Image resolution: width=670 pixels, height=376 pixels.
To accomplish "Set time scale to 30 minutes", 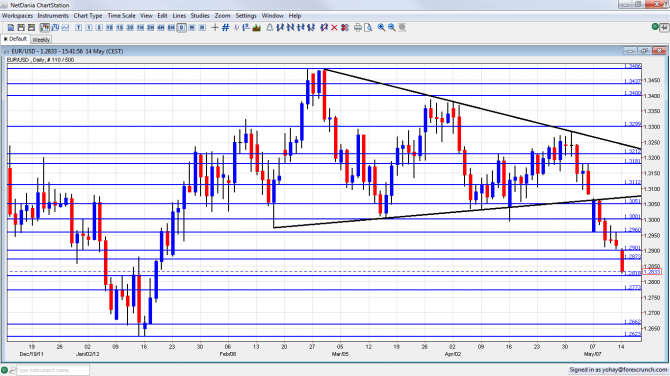I will 130,28.
